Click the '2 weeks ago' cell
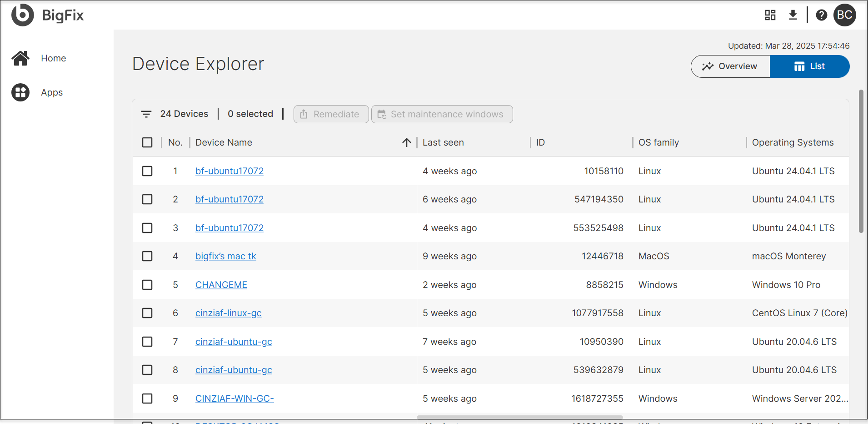The width and height of the screenshot is (868, 424). (450, 285)
